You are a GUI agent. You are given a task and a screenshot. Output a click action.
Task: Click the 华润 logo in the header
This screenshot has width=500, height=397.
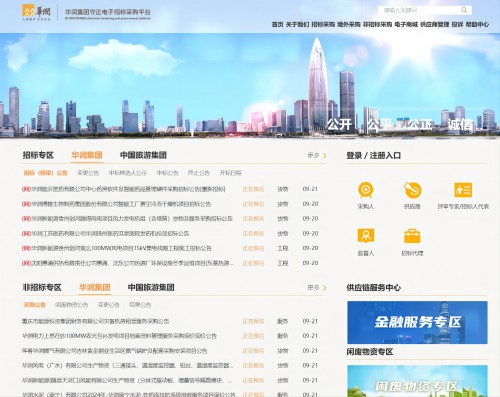click(x=36, y=12)
